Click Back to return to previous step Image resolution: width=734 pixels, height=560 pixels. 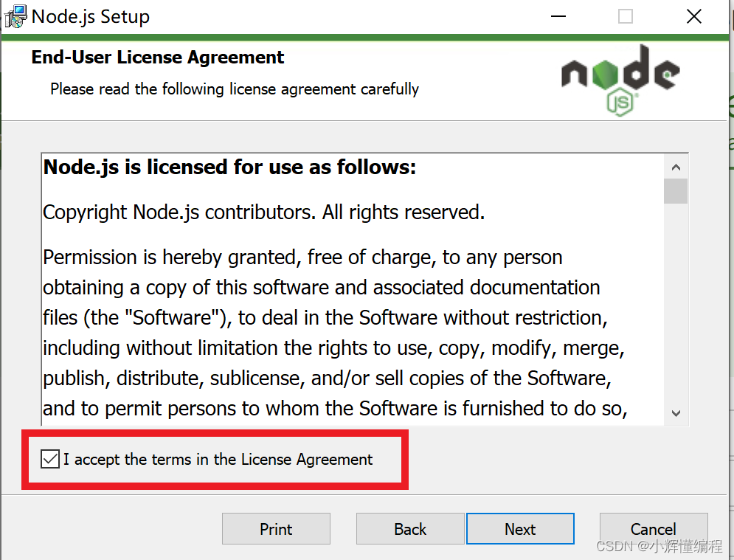click(x=410, y=529)
